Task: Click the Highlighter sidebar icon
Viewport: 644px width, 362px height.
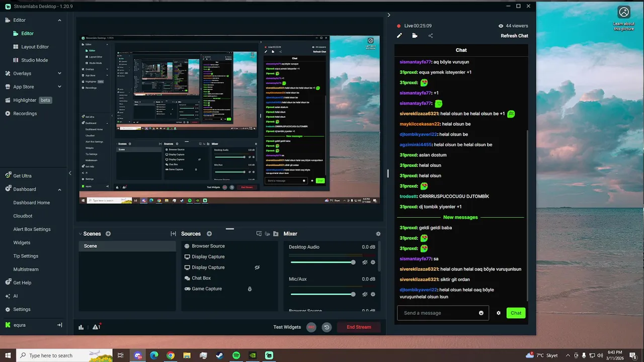Action: pyautogui.click(x=8, y=100)
